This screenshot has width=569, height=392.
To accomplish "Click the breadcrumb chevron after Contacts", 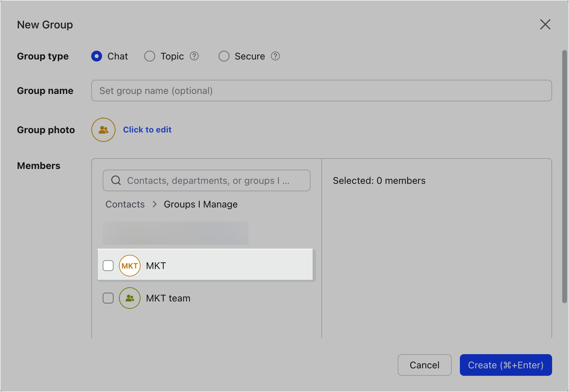I will pos(154,204).
